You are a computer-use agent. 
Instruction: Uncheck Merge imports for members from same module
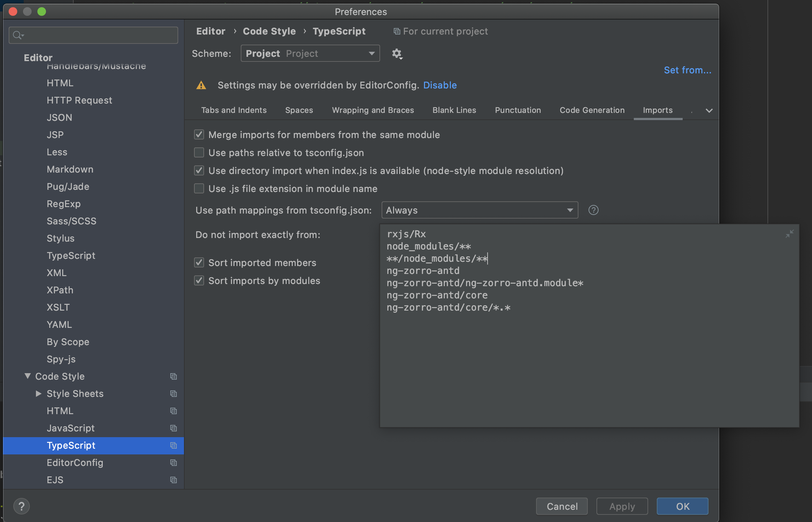pos(199,135)
